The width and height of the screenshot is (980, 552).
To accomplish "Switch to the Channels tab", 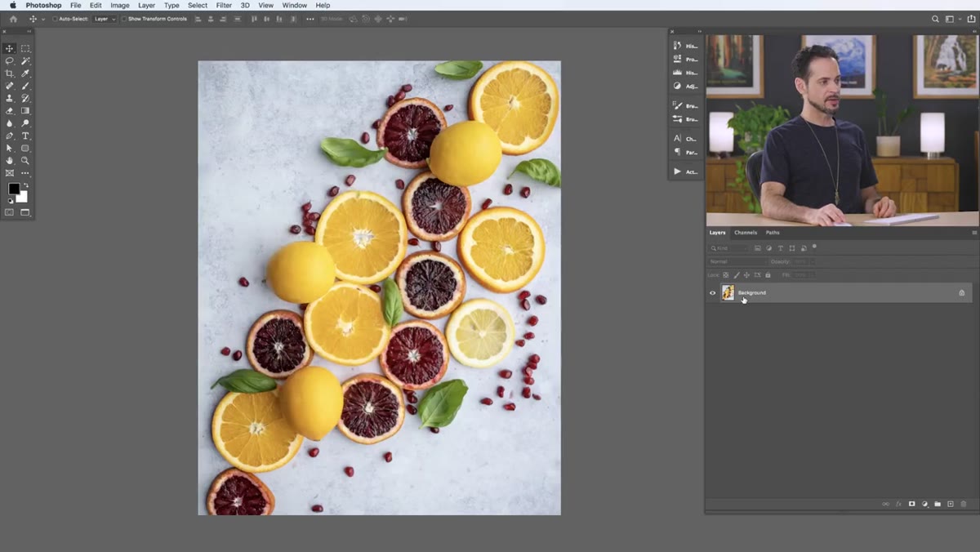I will [x=746, y=233].
